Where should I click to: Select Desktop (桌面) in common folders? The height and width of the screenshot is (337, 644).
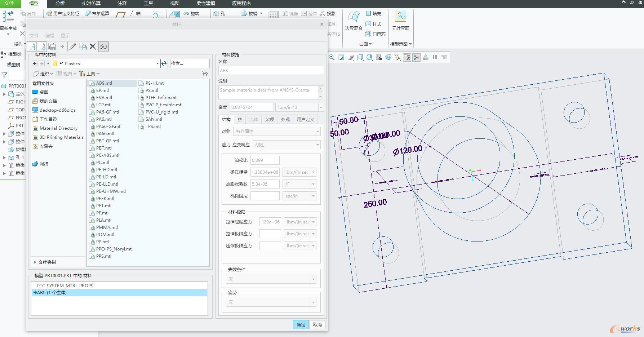click(40, 92)
